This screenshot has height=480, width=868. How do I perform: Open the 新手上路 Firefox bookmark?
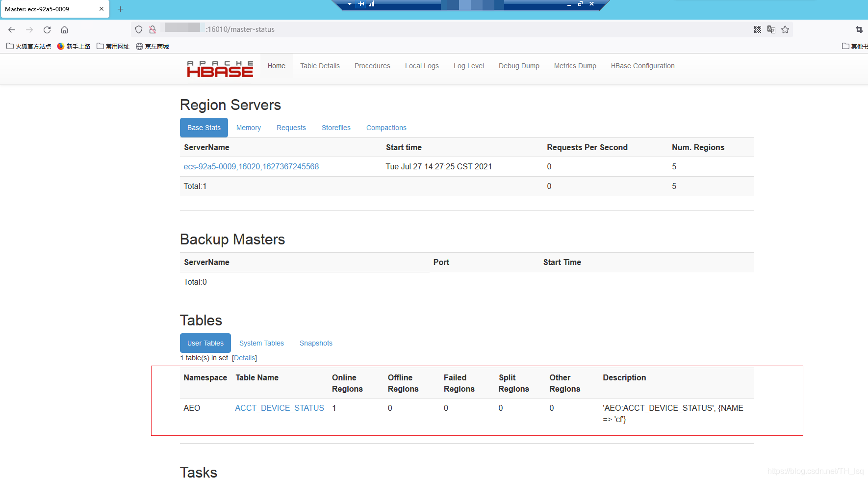(x=74, y=46)
